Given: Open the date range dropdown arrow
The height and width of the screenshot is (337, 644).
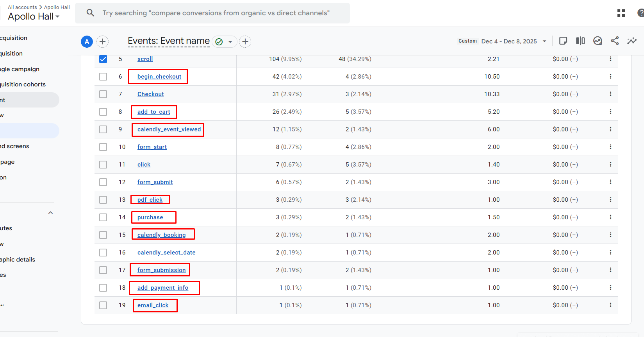Looking at the screenshot, I should (544, 41).
